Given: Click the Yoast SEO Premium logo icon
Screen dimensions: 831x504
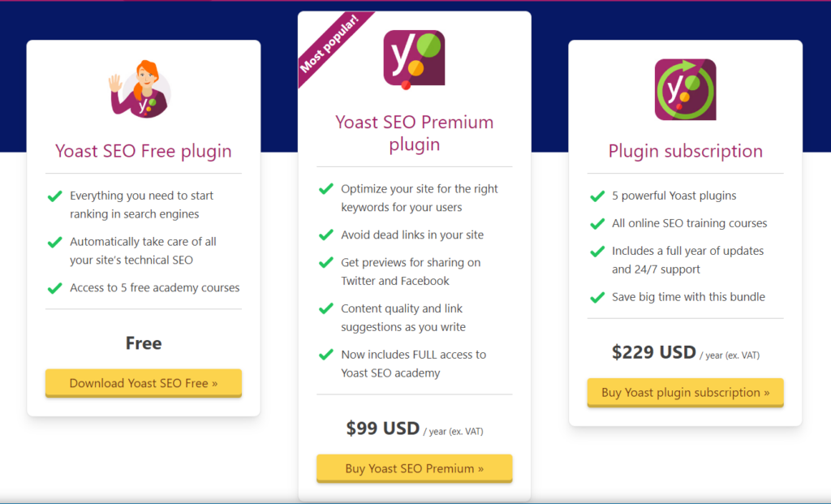Looking at the screenshot, I should click(414, 58).
